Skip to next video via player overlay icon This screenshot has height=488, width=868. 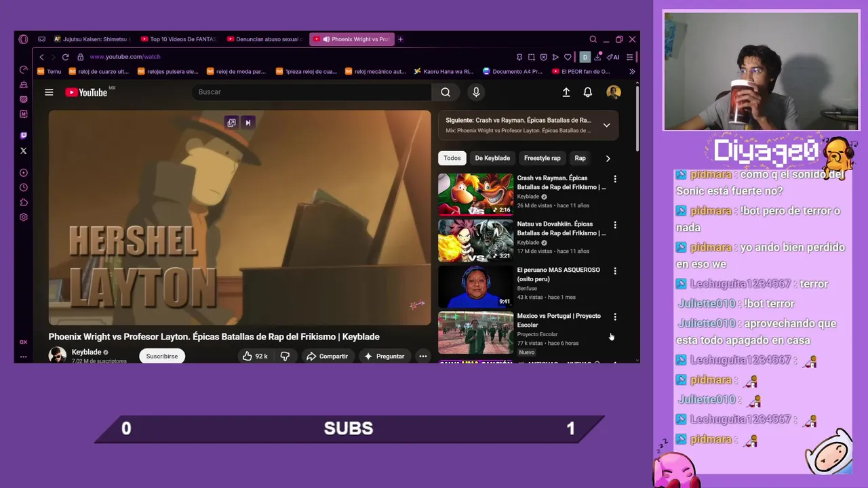click(248, 123)
